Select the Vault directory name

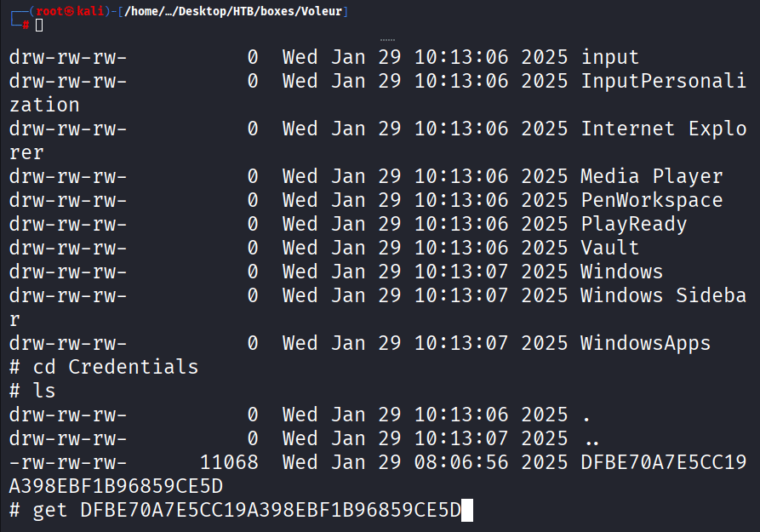tap(609, 249)
